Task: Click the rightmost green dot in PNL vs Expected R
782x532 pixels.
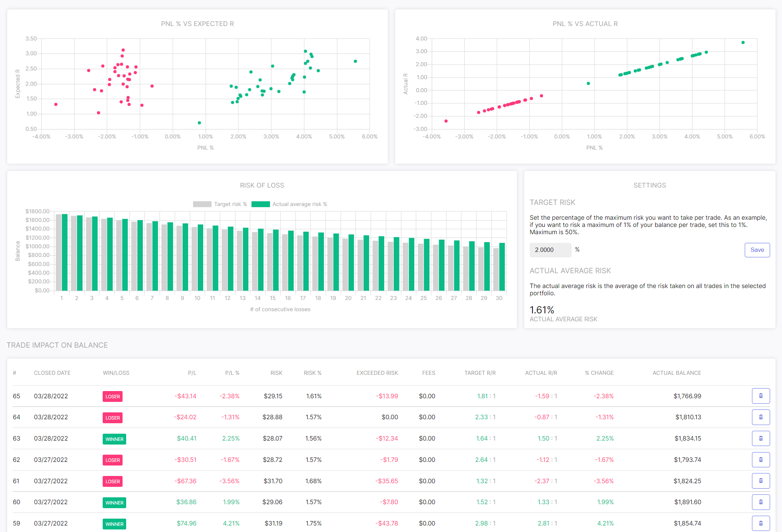Action: pyautogui.click(x=355, y=61)
